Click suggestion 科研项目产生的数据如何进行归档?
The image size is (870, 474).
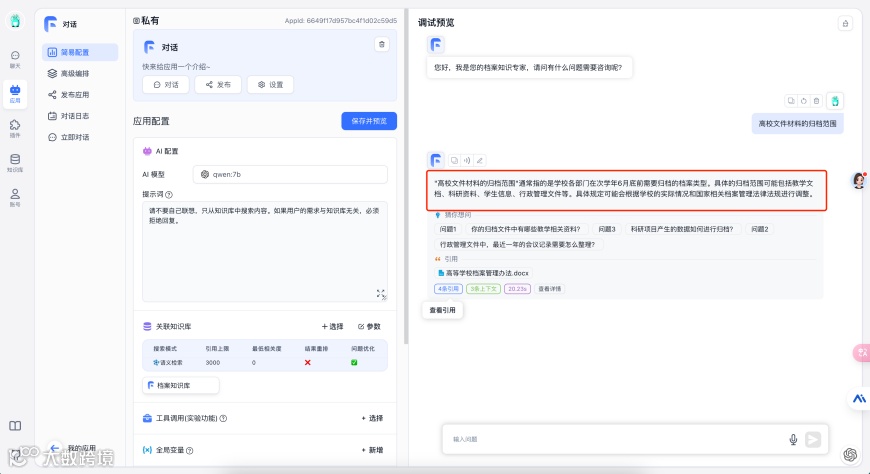click(682, 229)
